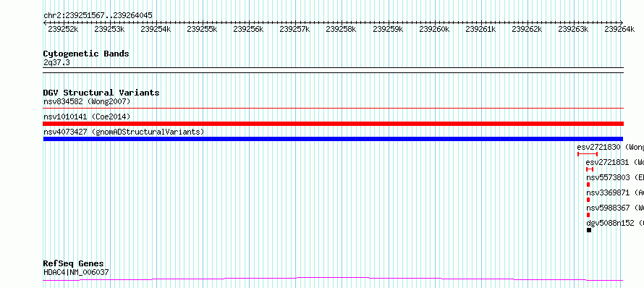Click the blue nsv4073427 variant bar
644x288 pixels.
(x=333, y=139)
